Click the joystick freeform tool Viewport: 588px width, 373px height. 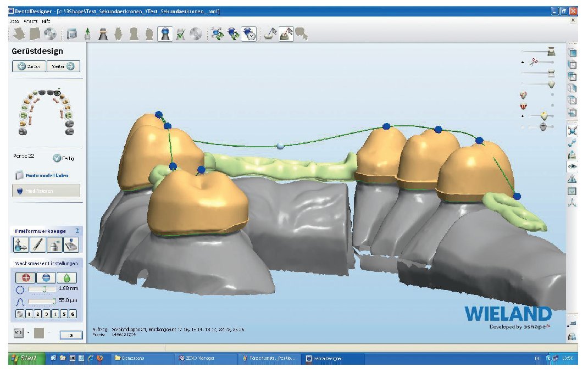[71, 245]
